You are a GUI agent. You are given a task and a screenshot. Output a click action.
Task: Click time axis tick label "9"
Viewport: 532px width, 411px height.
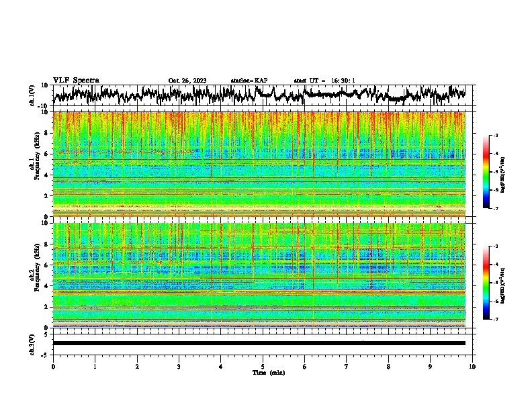pyautogui.click(x=430, y=367)
